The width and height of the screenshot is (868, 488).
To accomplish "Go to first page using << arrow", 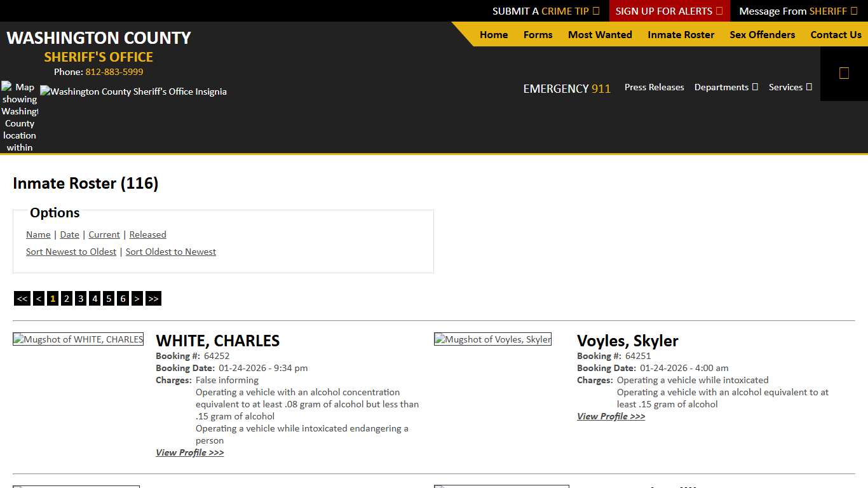I will click(x=22, y=298).
